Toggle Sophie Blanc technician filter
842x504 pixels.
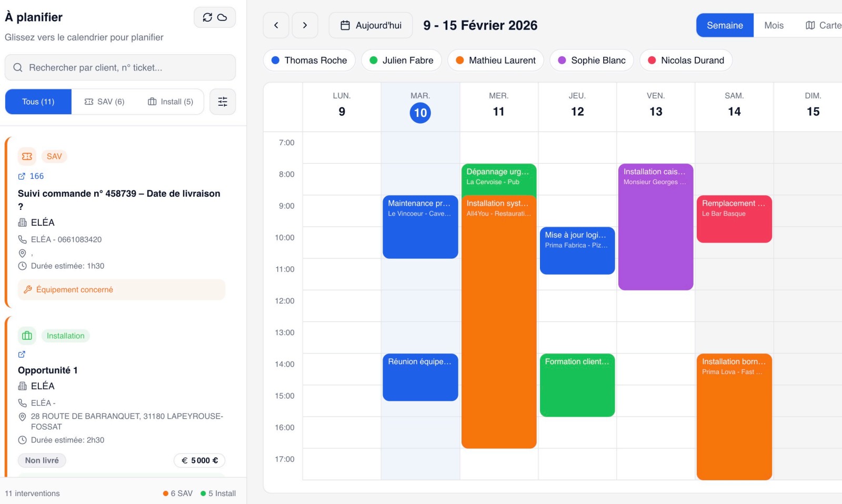(x=592, y=60)
